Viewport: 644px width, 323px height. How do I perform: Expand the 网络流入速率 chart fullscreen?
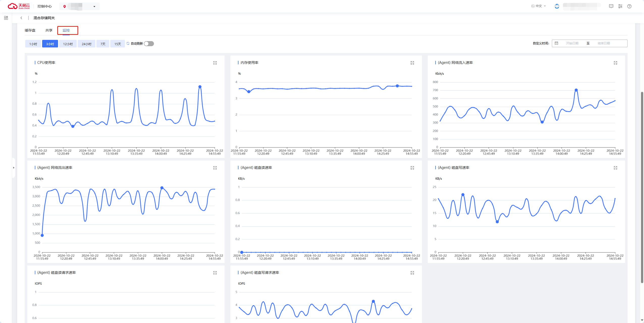point(615,63)
